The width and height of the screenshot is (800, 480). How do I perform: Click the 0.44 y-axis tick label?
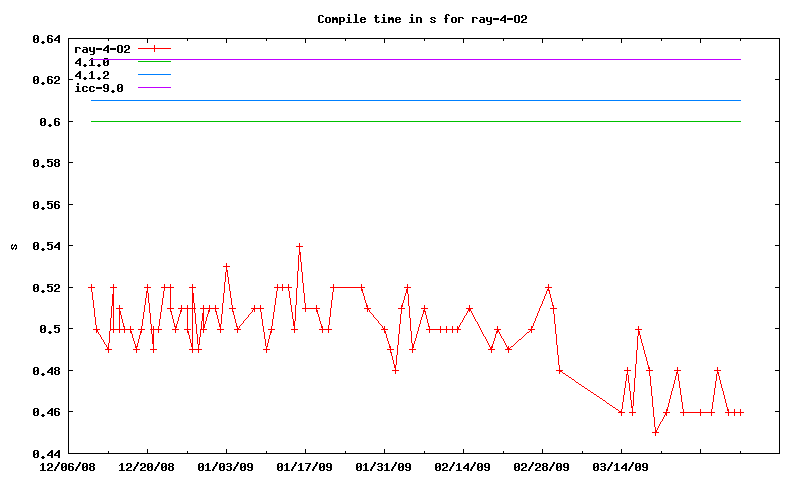[x=47, y=453]
